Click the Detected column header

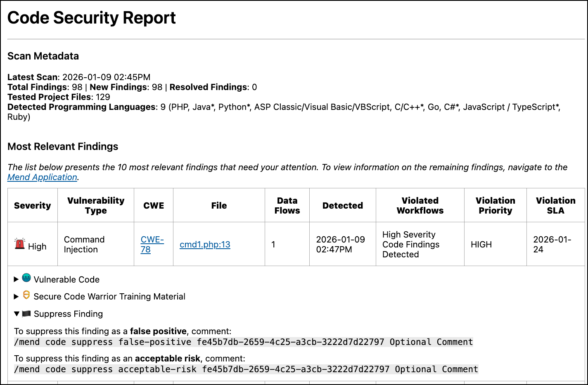[x=342, y=206]
